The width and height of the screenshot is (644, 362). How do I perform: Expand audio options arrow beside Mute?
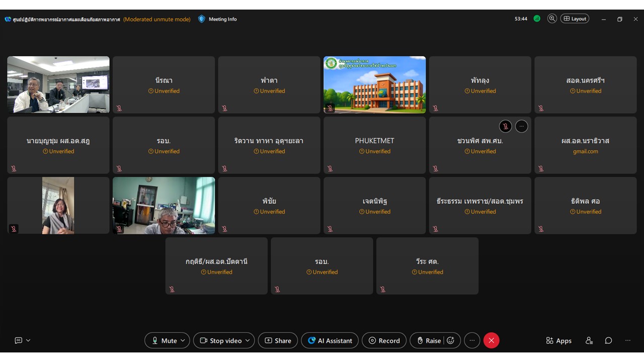tap(183, 340)
